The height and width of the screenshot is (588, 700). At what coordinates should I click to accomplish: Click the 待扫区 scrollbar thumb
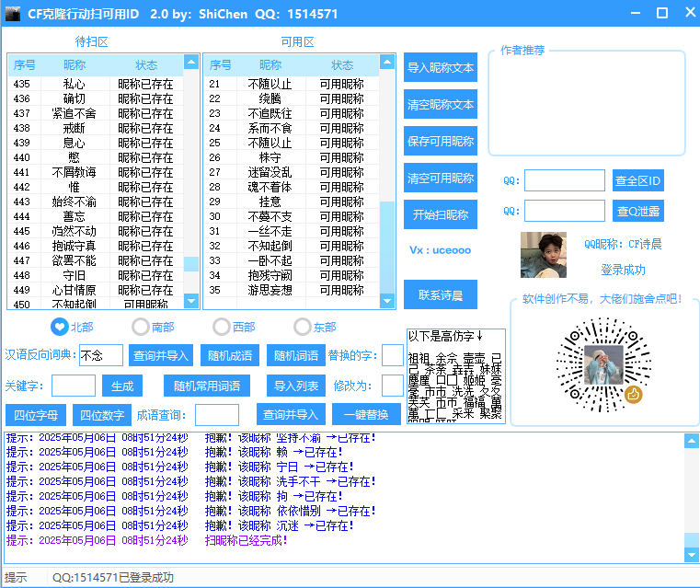191,264
